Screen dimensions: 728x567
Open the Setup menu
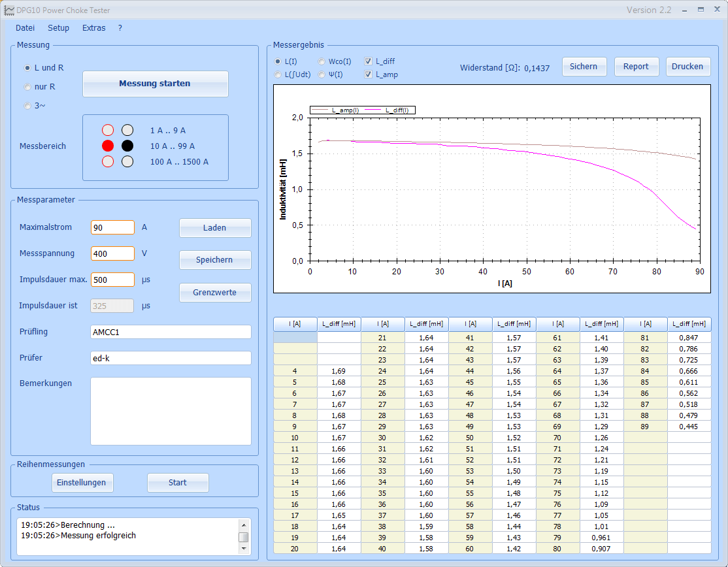click(58, 28)
